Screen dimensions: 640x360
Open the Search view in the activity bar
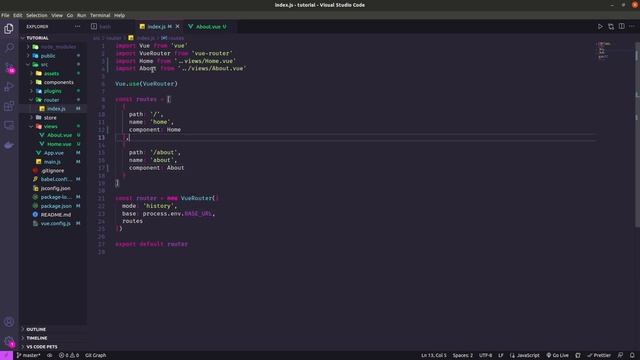pos(9,48)
